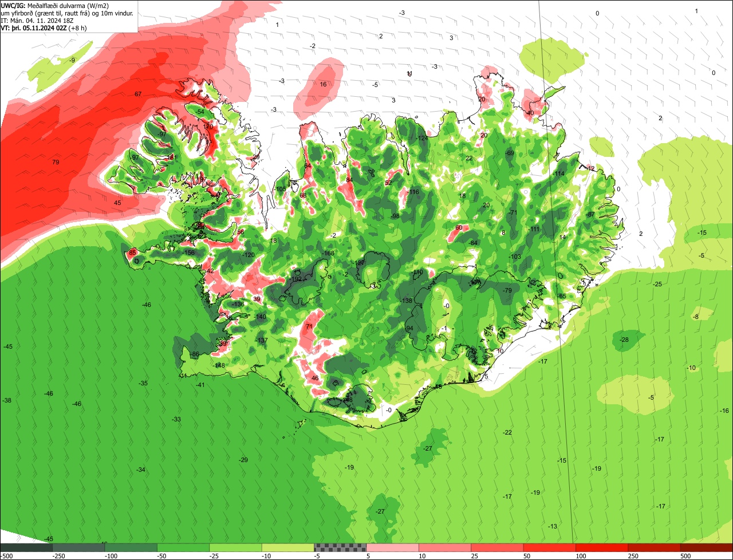Click the map value '-9' in the northwest sea

point(72,60)
